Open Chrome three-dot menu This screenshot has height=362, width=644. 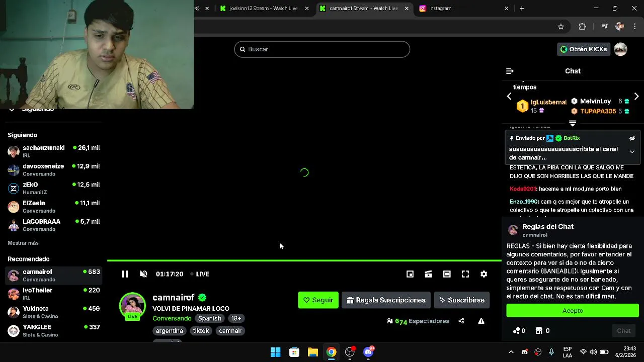click(634, 27)
